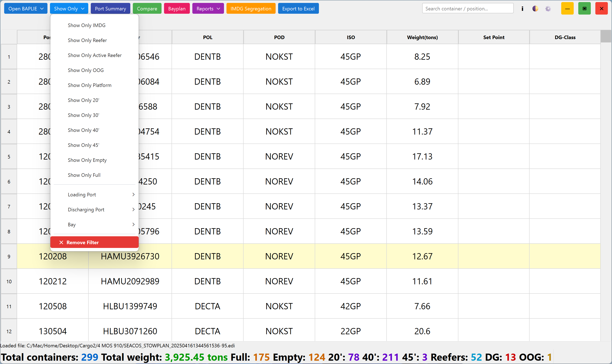Click Export to Excel
This screenshot has height=364, width=612.
pyautogui.click(x=298, y=9)
